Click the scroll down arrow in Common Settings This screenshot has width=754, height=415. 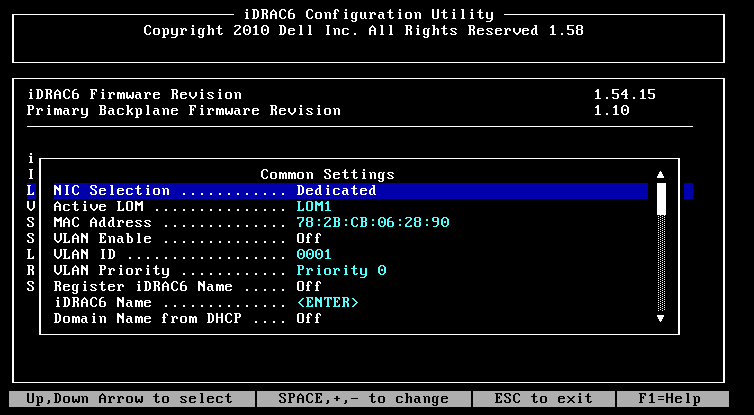660,318
